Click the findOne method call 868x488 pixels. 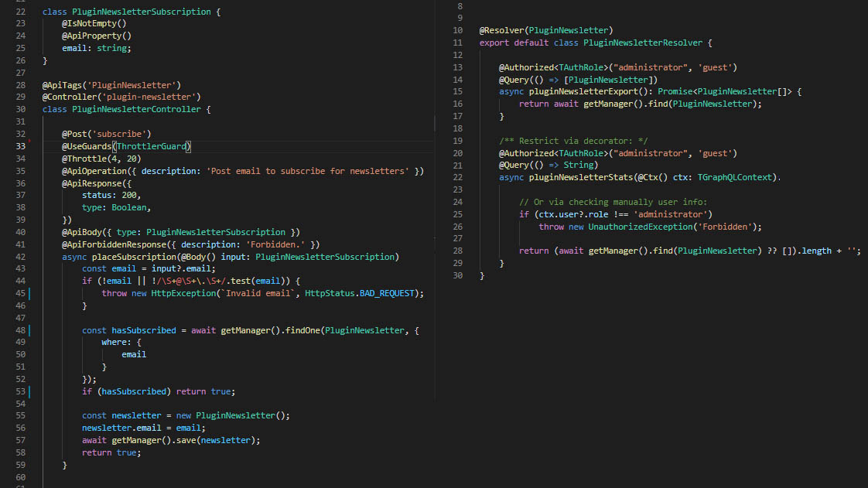302,331
